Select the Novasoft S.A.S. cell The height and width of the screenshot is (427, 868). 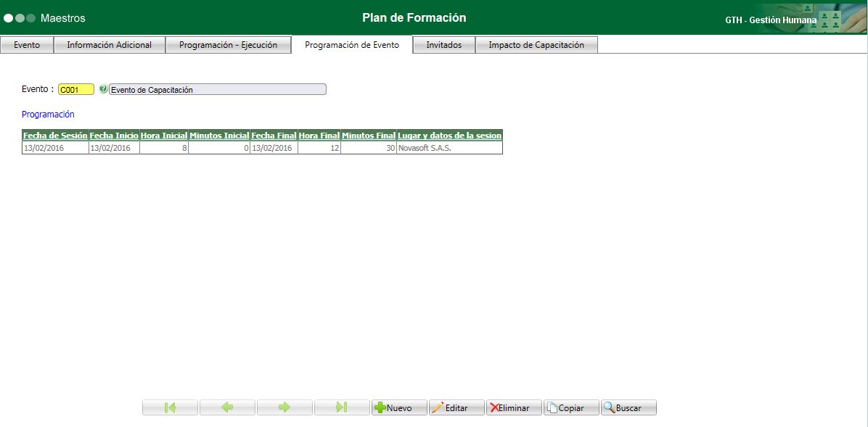[449, 148]
